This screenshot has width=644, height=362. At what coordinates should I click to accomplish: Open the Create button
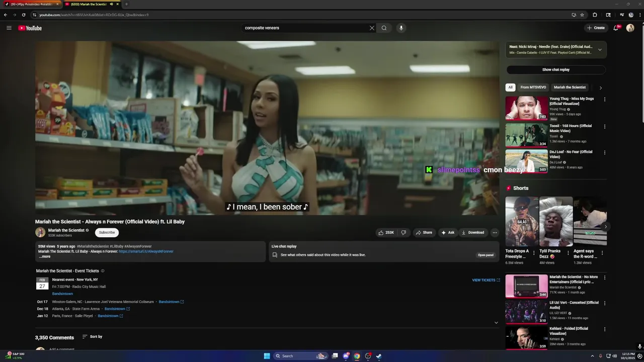point(596,28)
